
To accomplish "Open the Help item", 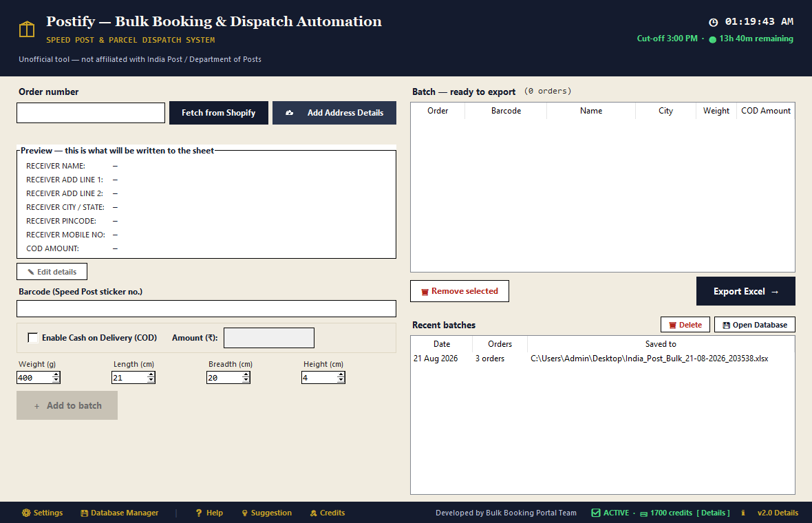I will [x=209, y=513].
